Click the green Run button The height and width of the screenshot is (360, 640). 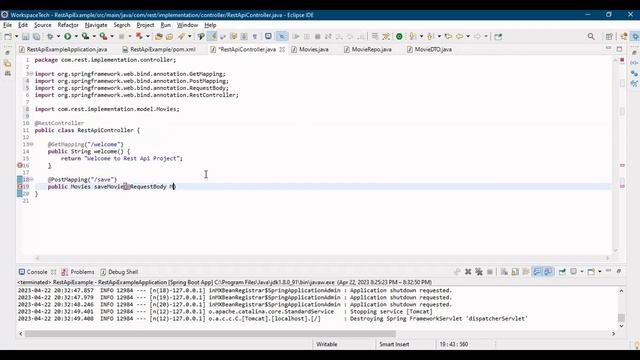click(68, 36)
